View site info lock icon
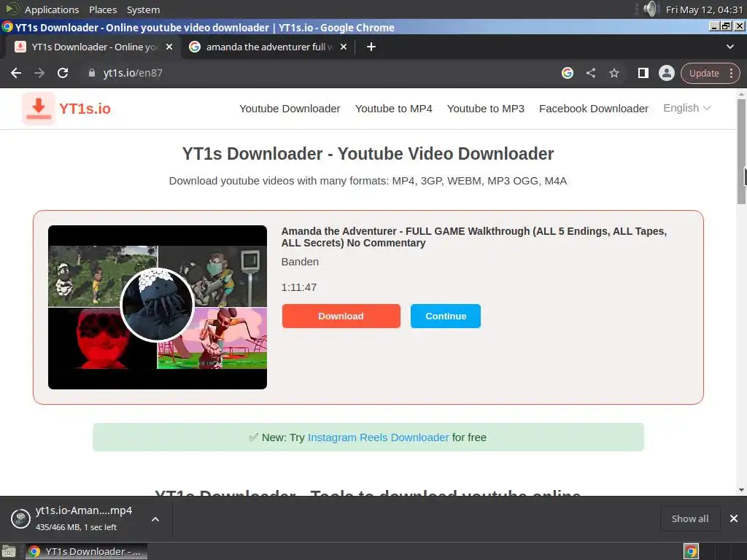The image size is (747, 560). point(92,73)
